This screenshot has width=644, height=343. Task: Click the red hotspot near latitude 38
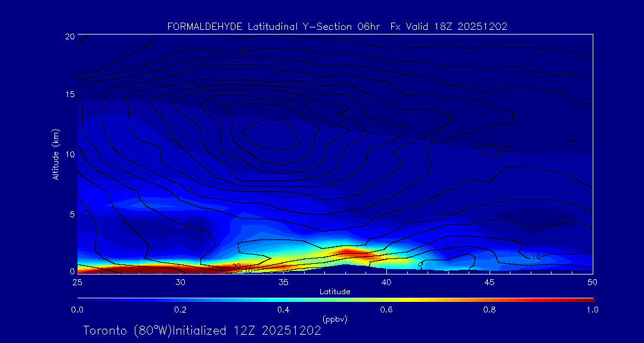(x=352, y=254)
